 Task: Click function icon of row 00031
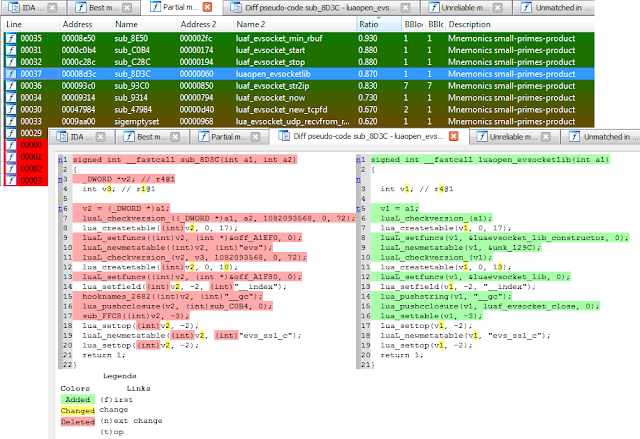11,50
